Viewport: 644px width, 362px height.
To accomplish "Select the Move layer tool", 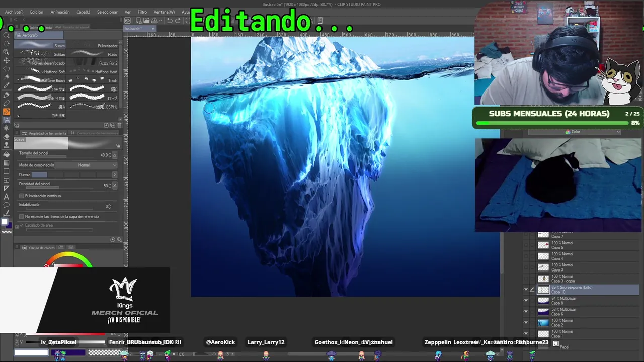I will point(7,60).
